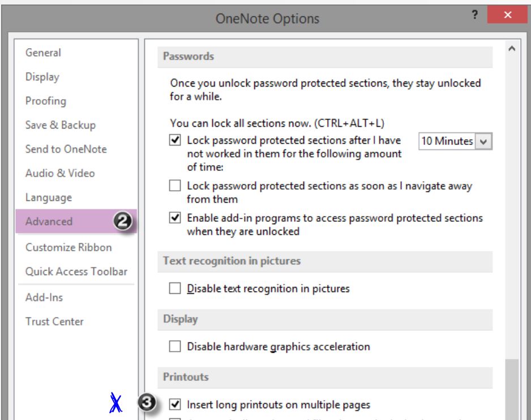Open the Proofing options category

point(76,101)
